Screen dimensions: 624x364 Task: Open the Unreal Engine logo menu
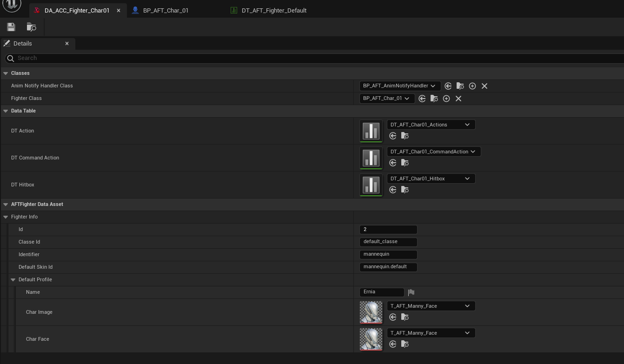click(12, 5)
